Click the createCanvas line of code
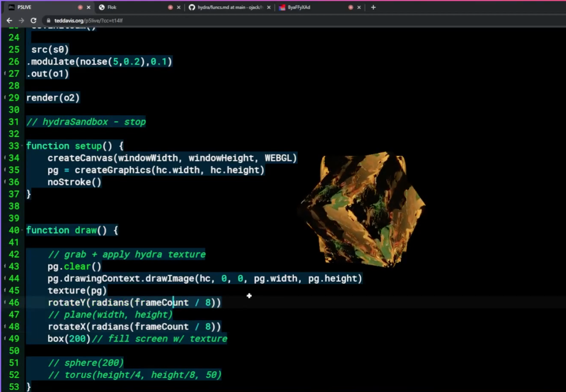 point(172,158)
